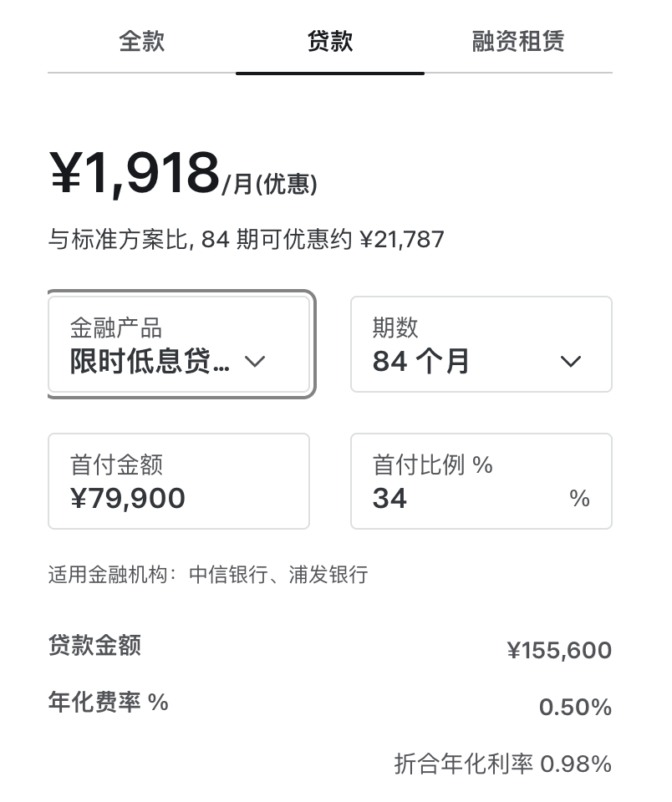Viewport: 672px width, 802px height.
Task: Click the 84 期可优惠约 ¥21,787 text
Action: (x=323, y=241)
